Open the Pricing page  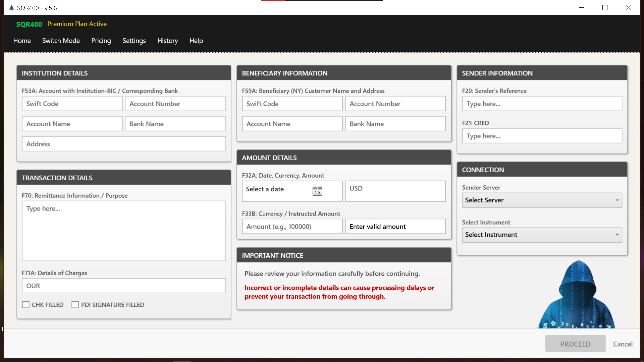click(x=101, y=41)
